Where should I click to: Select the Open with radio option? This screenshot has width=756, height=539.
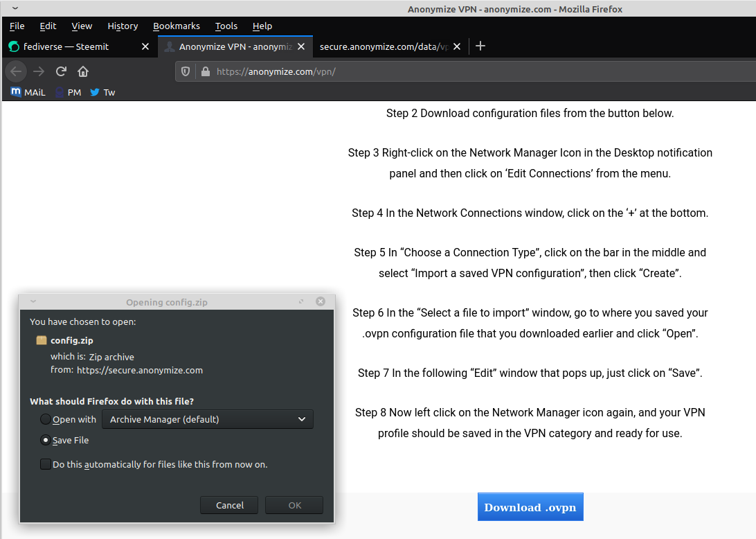point(45,419)
